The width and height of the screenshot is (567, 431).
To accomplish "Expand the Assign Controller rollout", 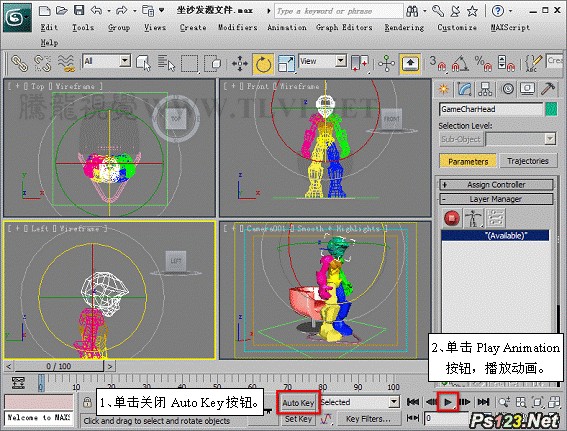I will pyautogui.click(x=496, y=185).
